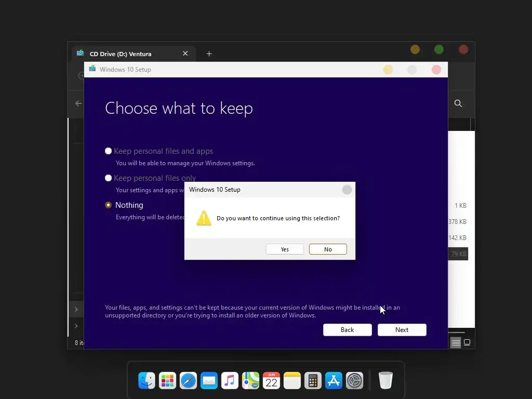This screenshot has height=399, width=532.
Task: Open Notes from the dock
Action: coord(292,380)
